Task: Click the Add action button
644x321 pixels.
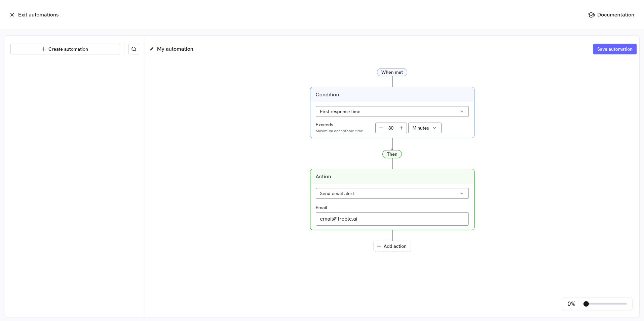Action: click(x=392, y=246)
